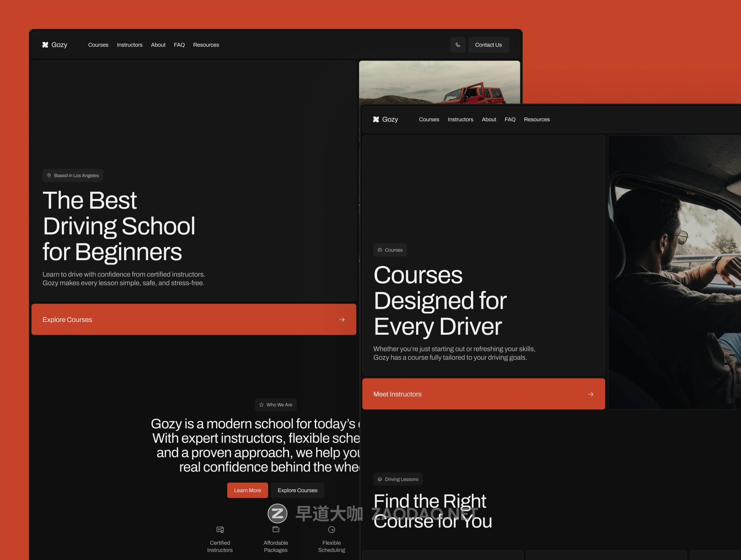Click the Flexible Scheduling clock icon
741x560 pixels.
pyautogui.click(x=331, y=530)
